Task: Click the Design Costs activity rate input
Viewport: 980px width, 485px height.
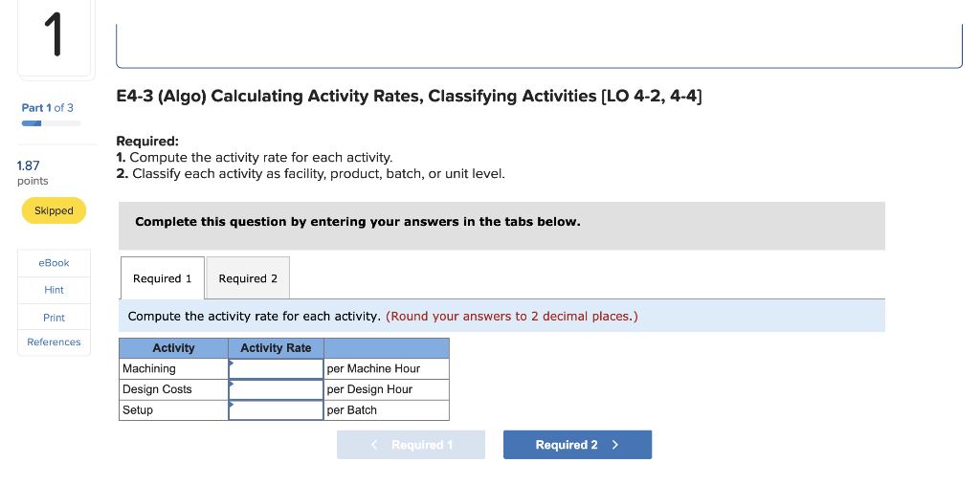Action: coord(276,389)
